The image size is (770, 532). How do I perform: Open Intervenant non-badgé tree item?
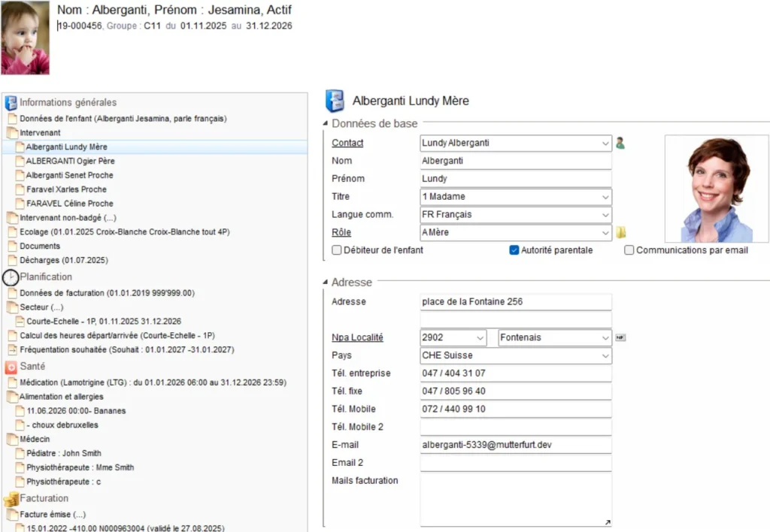click(68, 218)
